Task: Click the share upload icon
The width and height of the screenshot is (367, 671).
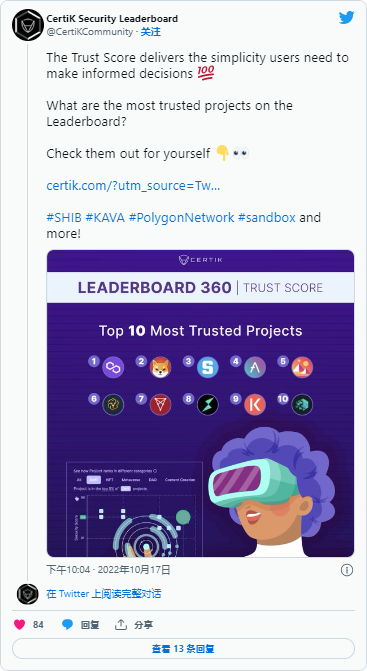Action: [x=121, y=624]
